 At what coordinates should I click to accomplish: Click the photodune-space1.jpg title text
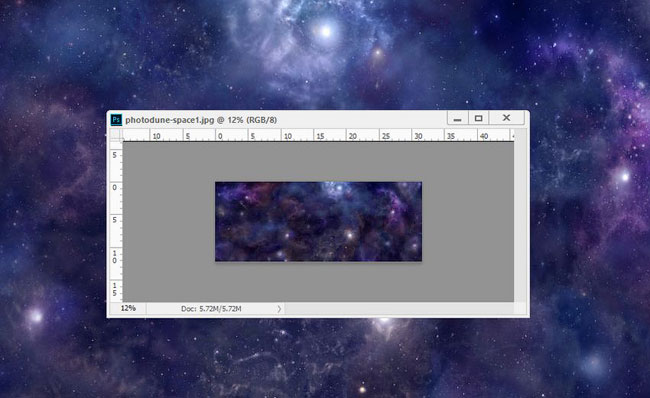click(201, 120)
